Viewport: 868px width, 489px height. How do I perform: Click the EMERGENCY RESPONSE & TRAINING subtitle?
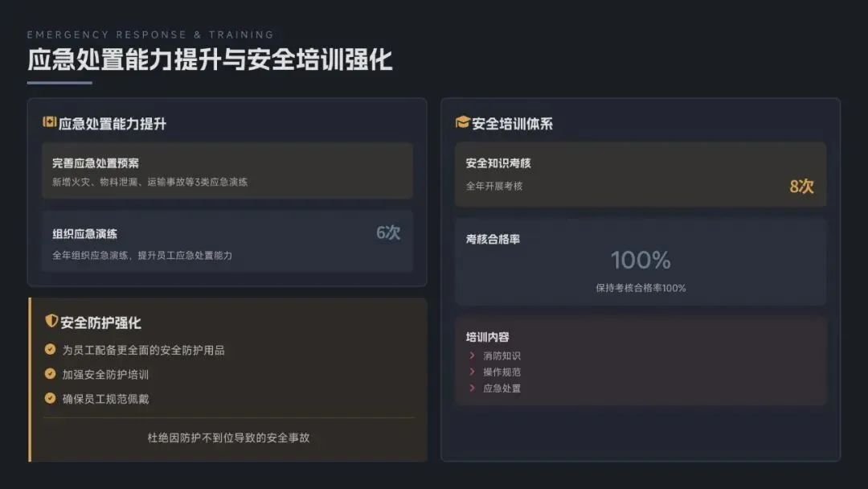click(150, 35)
